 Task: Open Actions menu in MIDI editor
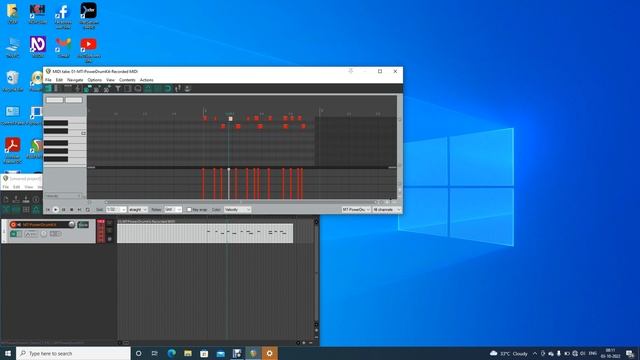147,80
